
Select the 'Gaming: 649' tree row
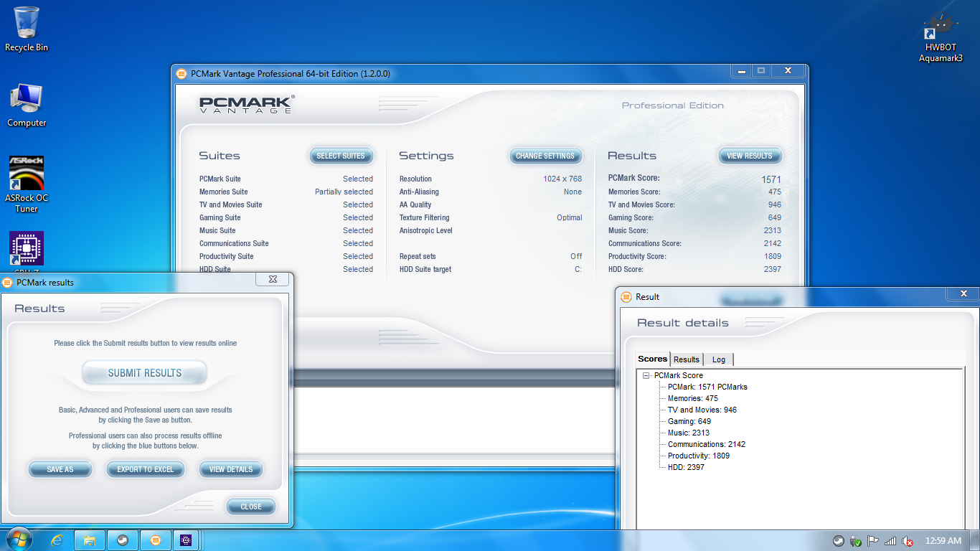(x=689, y=421)
